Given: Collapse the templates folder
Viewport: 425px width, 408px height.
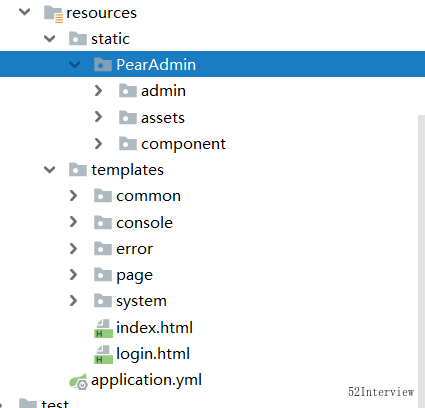Looking at the screenshot, I should tap(50, 170).
